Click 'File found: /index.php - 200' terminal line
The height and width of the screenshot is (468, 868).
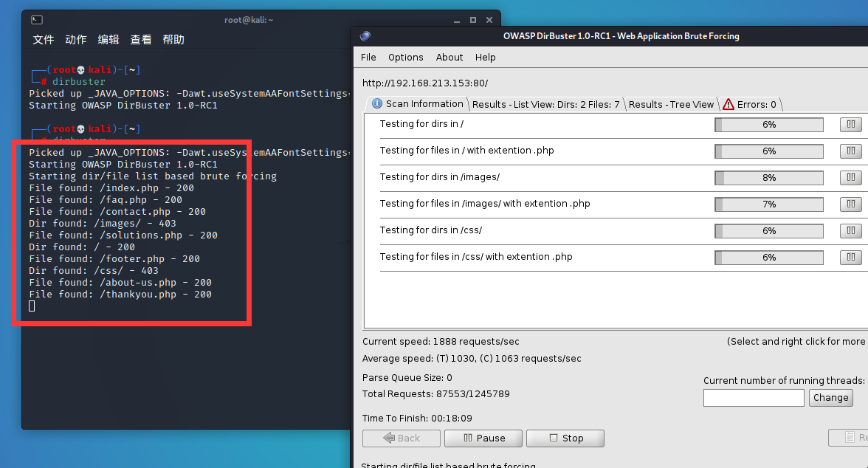coord(111,187)
